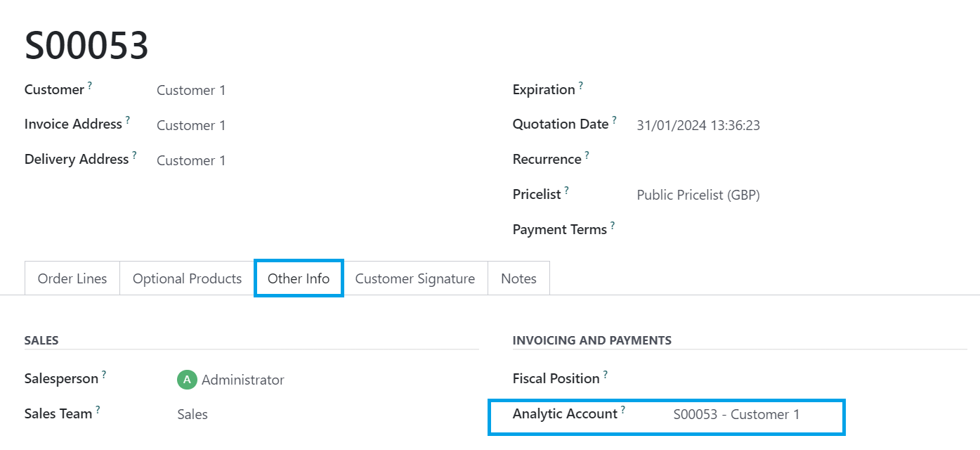Click the green Administrator avatar icon
Image resolution: width=980 pixels, height=450 pixels.
[187, 380]
